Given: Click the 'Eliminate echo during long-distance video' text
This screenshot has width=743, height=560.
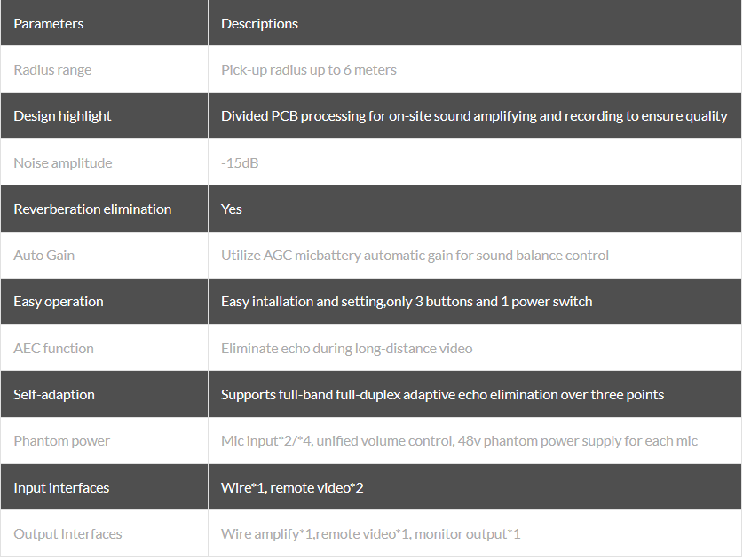Looking at the screenshot, I should click(x=346, y=349).
